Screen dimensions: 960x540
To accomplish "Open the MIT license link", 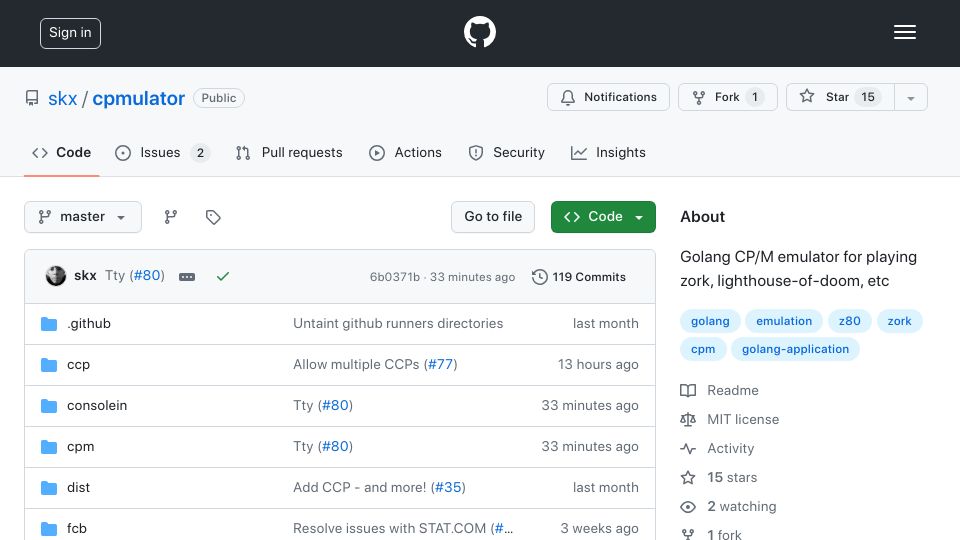I will tap(743, 419).
